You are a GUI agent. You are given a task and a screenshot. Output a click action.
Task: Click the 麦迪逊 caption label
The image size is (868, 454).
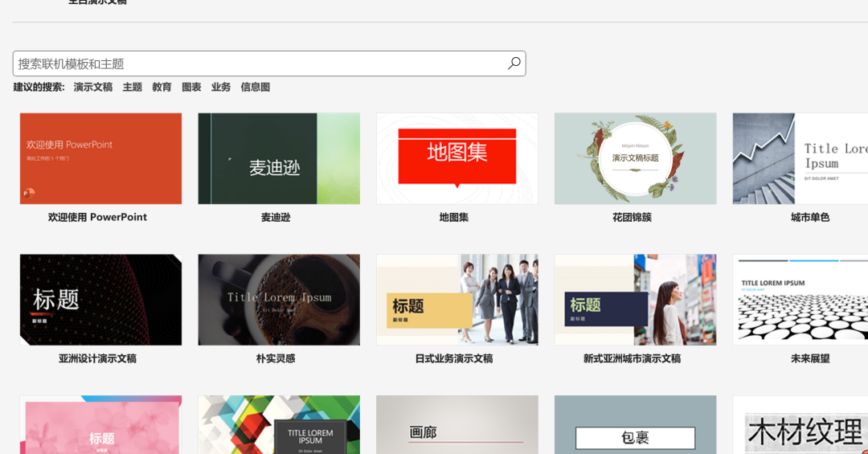[276, 217]
